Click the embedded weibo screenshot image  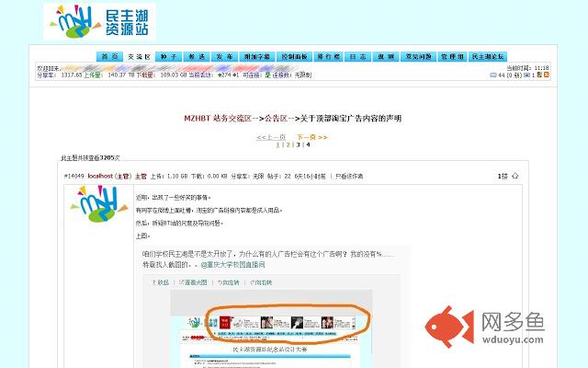271,328
